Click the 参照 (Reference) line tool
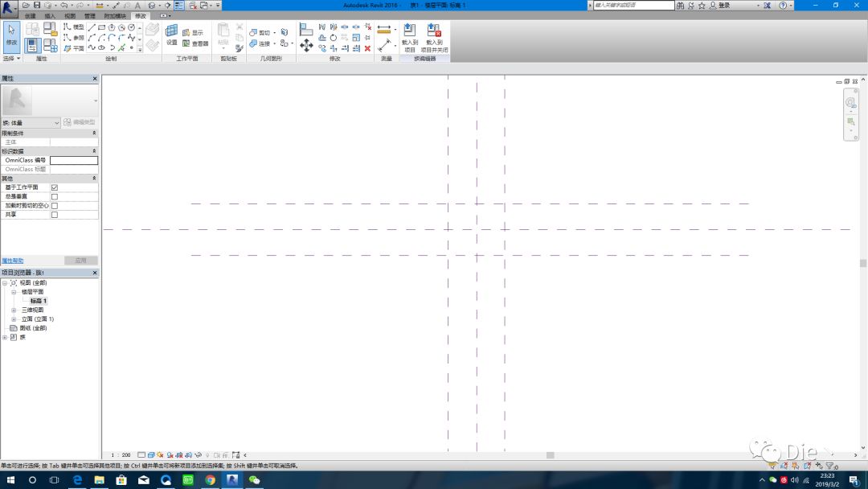 [73, 38]
